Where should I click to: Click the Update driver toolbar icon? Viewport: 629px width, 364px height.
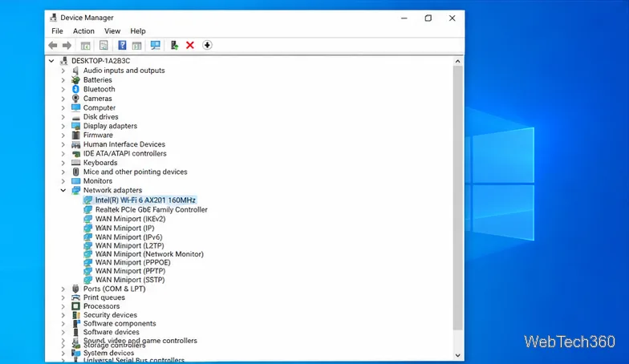tap(174, 45)
